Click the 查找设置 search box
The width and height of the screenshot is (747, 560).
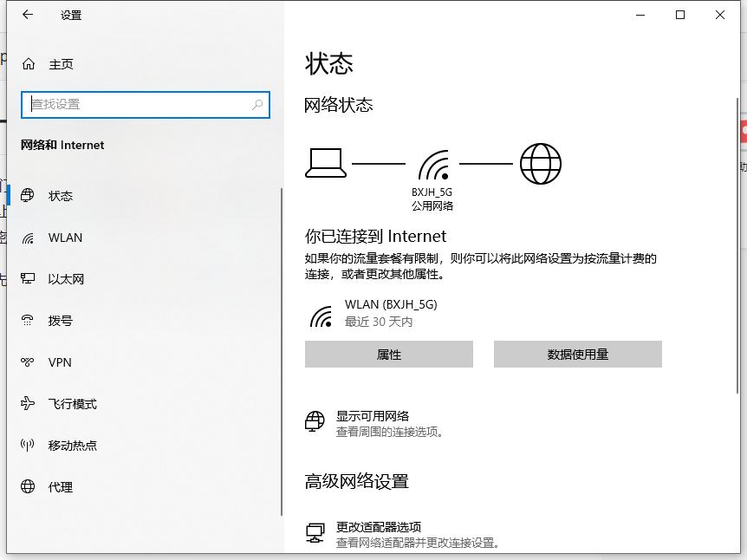pos(145,104)
